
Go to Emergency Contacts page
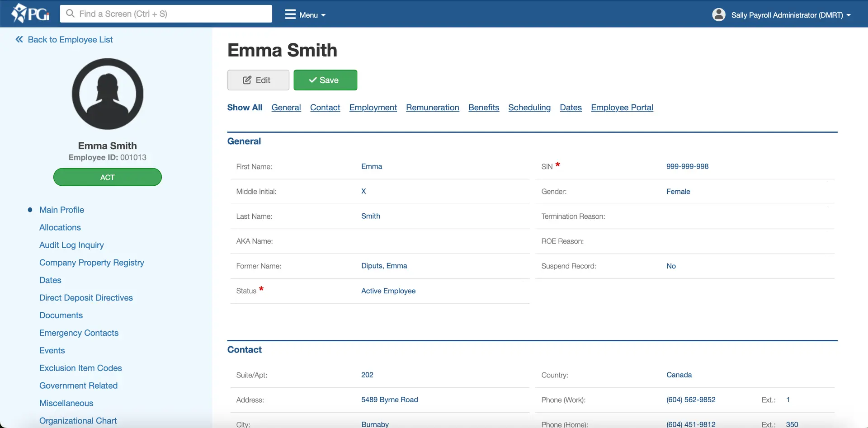pyautogui.click(x=79, y=333)
